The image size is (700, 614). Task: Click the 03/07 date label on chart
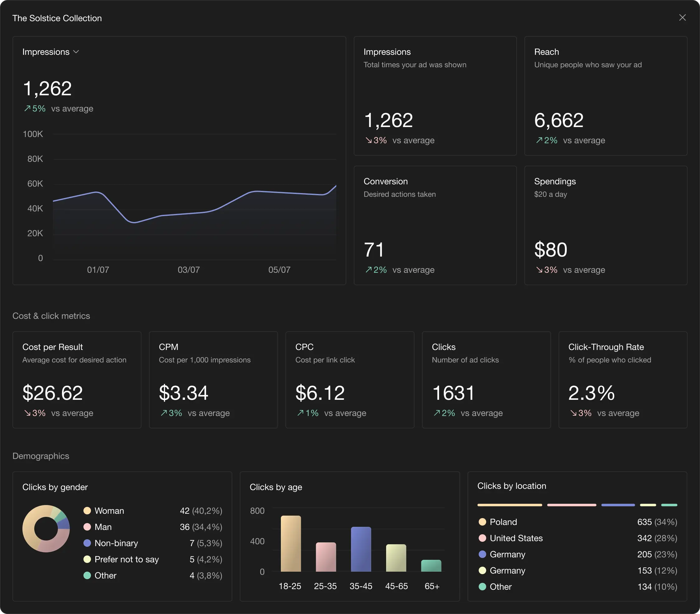point(188,270)
